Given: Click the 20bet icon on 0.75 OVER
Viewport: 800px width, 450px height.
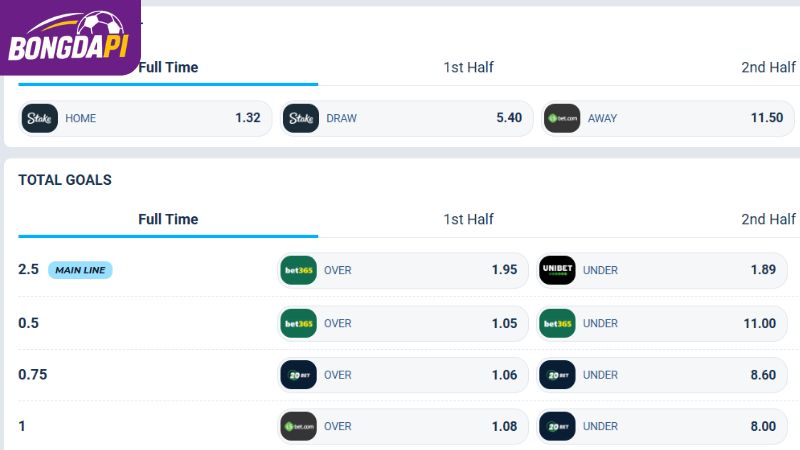Looking at the screenshot, I should 298,374.
